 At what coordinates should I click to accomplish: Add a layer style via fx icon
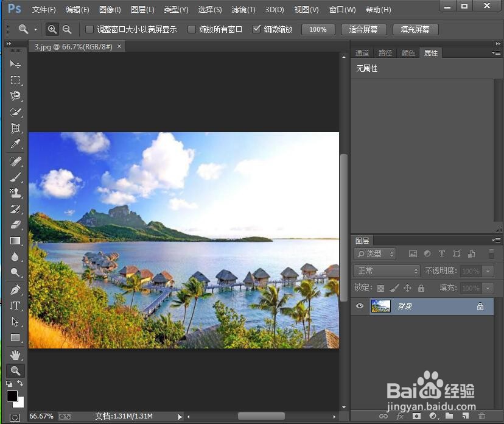click(400, 416)
